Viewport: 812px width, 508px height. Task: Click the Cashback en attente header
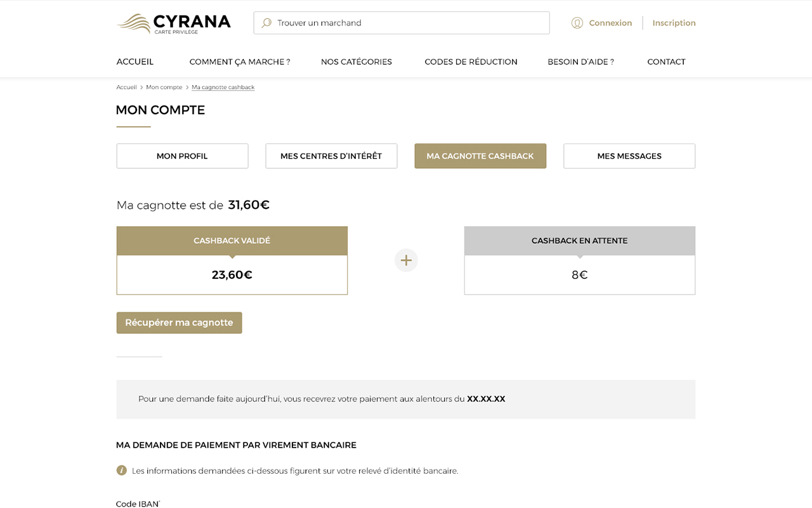coord(580,241)
